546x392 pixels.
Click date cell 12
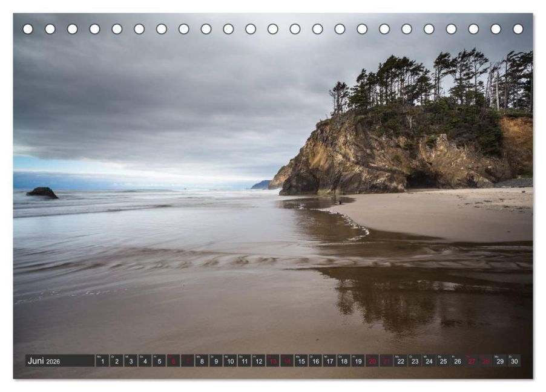258,361
